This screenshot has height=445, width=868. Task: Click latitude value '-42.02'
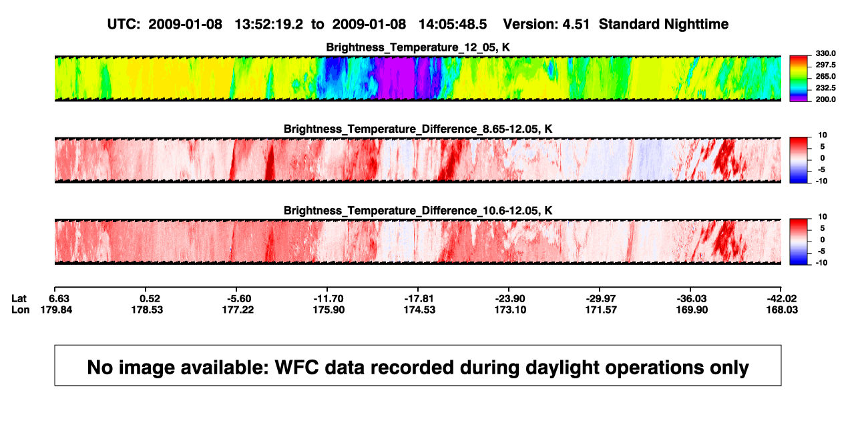tap(782, 298)
